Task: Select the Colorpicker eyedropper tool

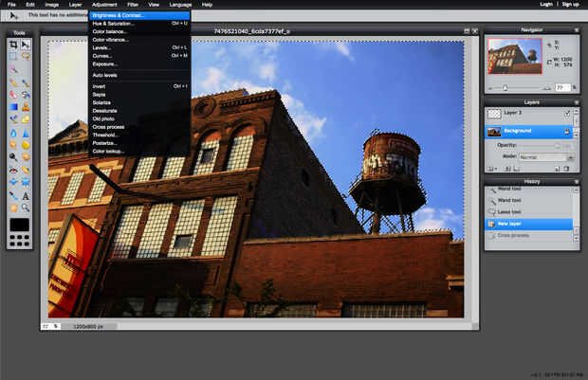Action: tap(13, 195)
